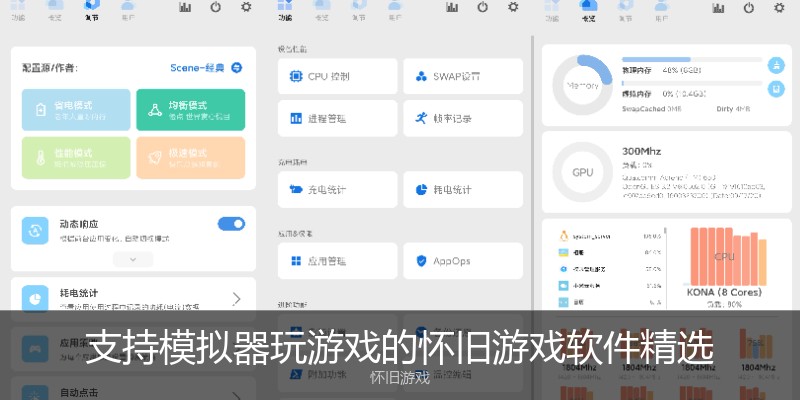This screenshot has height=400, width=800.
Task: Open the 账户 tab in the left panel
Action: point(128,10)
